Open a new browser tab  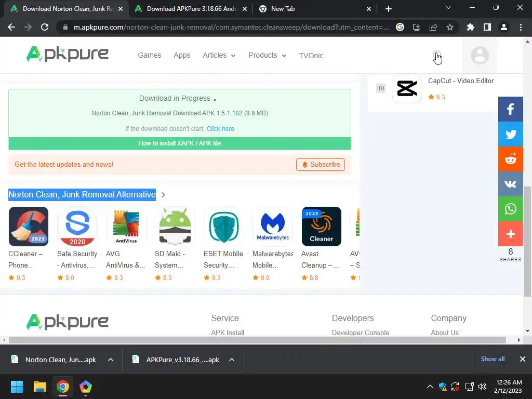[x=389, y=9]
